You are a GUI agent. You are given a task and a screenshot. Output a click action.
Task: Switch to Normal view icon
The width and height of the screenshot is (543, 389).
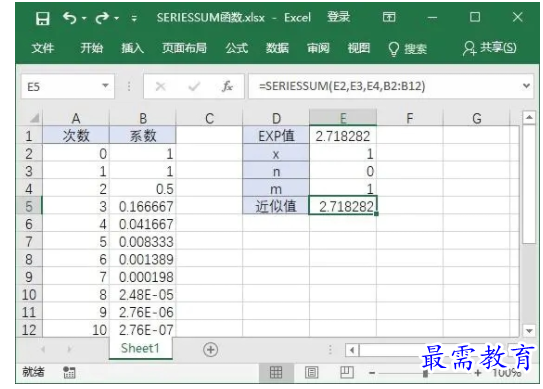tap(276, 373)
